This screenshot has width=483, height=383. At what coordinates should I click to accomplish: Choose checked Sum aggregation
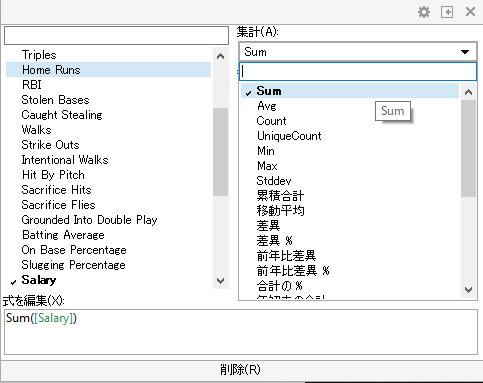pyautogui.click(x=350, y=91)
